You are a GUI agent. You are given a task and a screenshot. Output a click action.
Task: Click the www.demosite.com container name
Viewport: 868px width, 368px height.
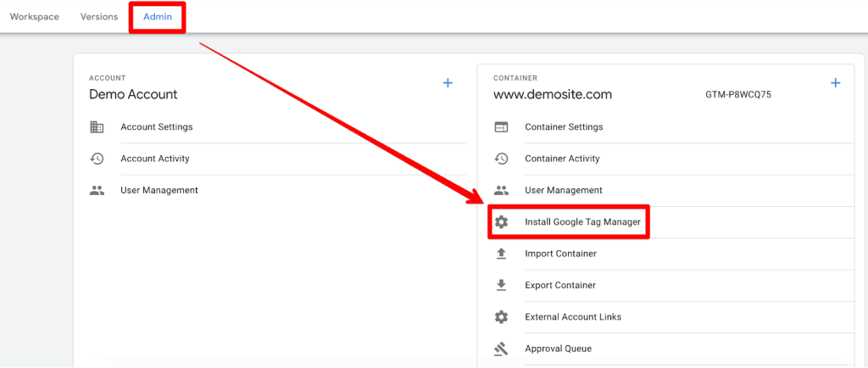coord(553,95)
